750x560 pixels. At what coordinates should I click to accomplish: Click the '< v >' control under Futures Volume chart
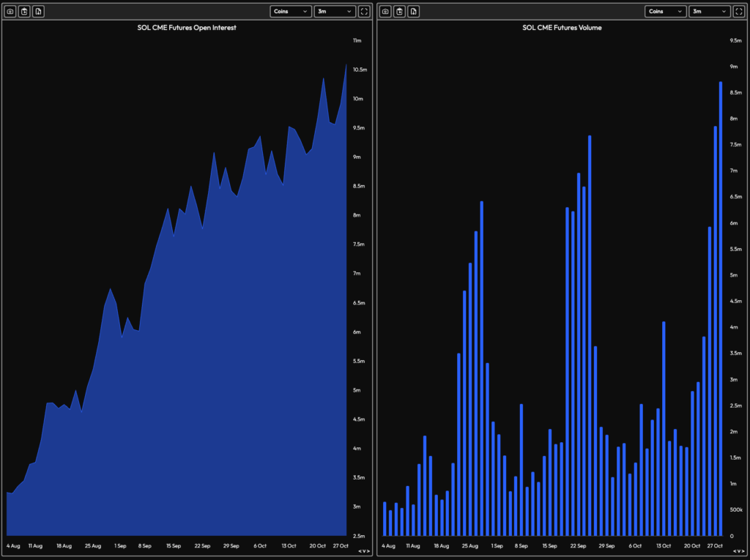click(739, 551)
